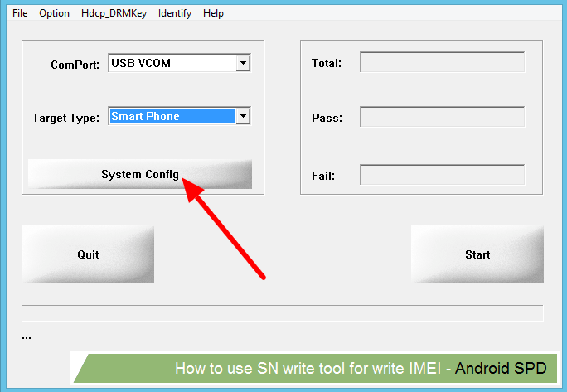Screen dimensions: 567x392
Task: Click the System Config button
Action: tap(140, 174)
